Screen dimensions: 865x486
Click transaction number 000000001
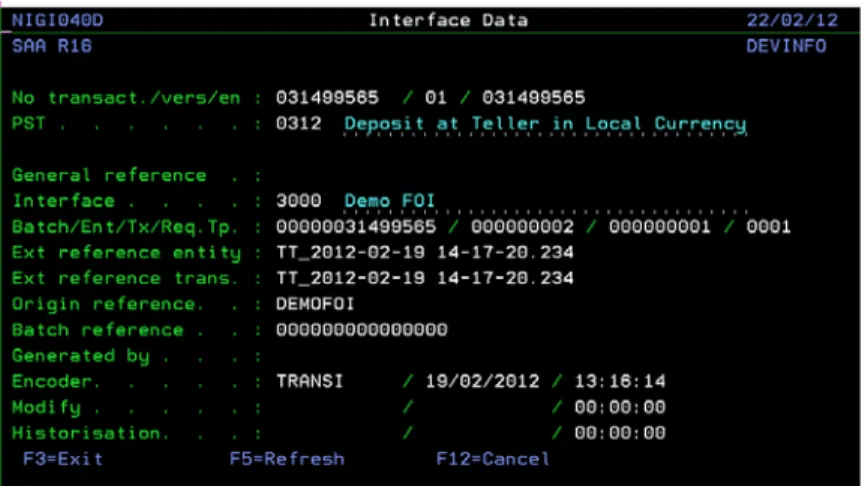coord(659,226)
